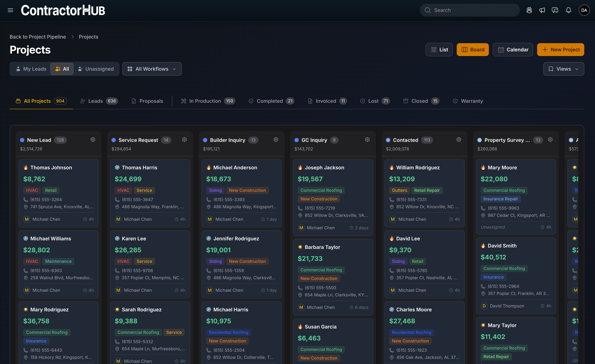Switch to Calendar view
Image resolution: width=595 pixels, height=364 pixels.
point(513,49)
